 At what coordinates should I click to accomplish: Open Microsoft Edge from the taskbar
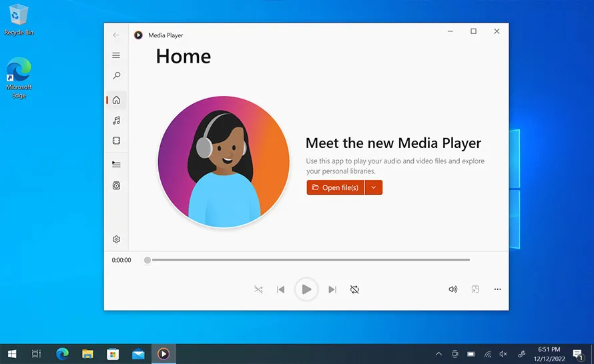63,354
